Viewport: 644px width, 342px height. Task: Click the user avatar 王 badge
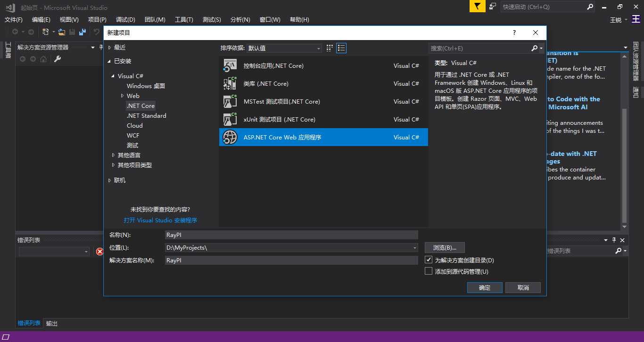(x=636, y=20)
